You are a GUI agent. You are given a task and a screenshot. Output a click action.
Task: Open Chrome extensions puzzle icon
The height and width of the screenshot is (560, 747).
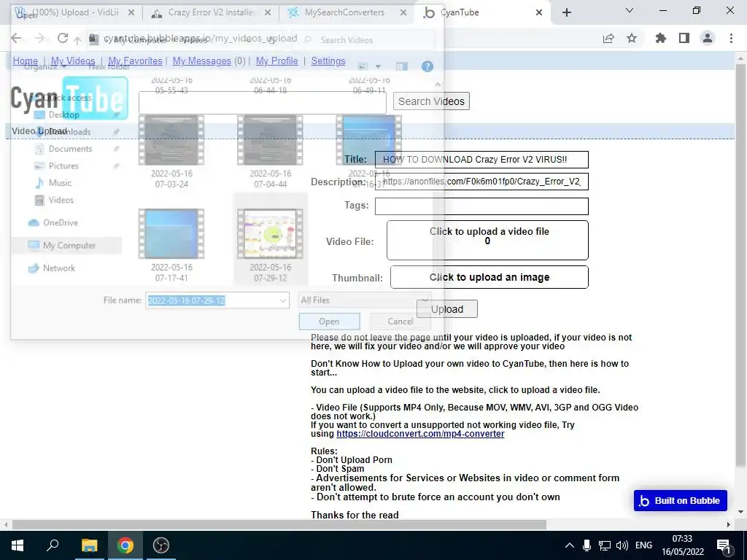click(661, 38)
